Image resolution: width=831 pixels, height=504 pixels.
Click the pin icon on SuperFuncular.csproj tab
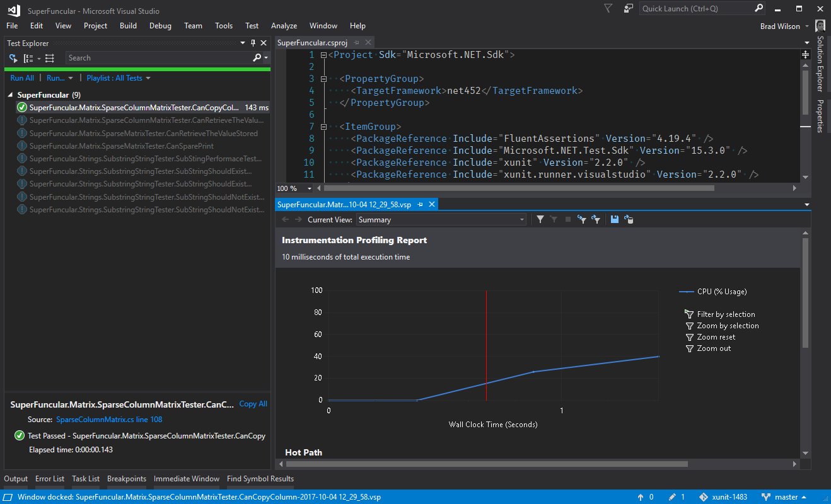(357, 43)
